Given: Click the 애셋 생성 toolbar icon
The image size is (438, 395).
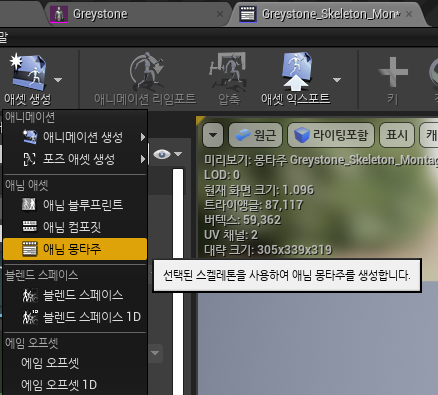Looking at the screenshot, I should pos(28,72).
